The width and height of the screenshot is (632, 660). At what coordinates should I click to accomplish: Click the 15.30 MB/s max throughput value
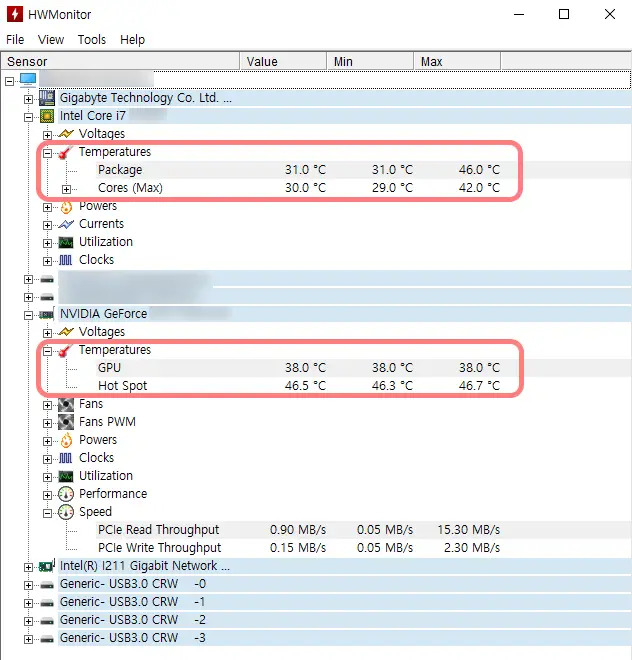click(x=468, y=530)
